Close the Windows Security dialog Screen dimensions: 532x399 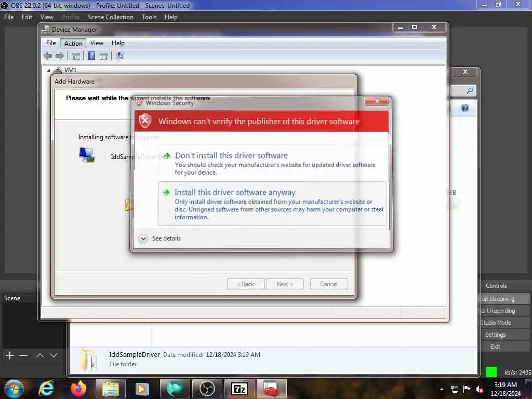[377, 101]
